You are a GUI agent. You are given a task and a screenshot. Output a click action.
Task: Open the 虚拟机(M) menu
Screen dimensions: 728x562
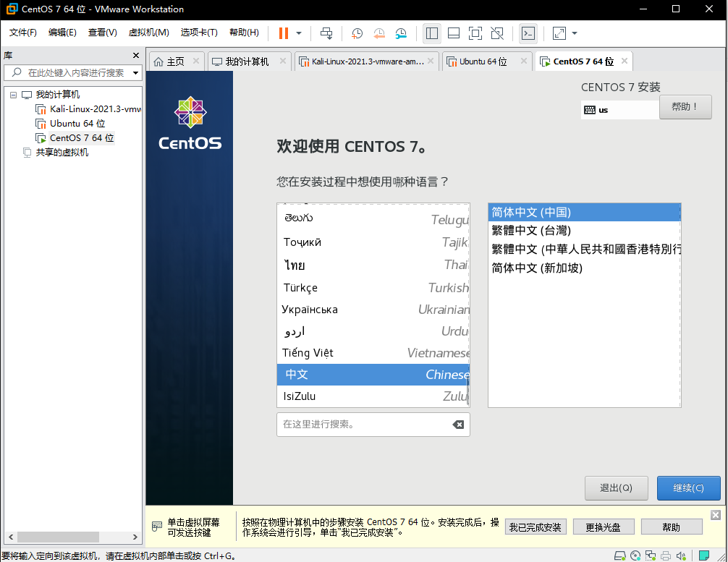click(148, 32)
